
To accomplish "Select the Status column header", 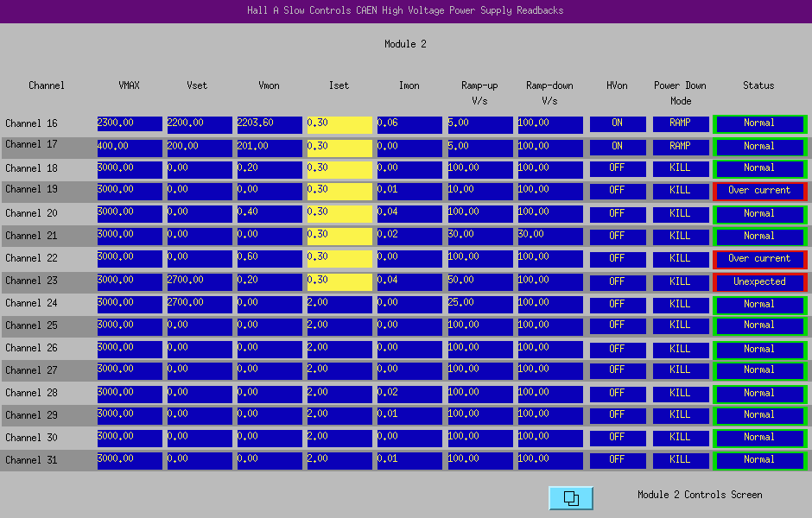I will click(x=758, y=85).
